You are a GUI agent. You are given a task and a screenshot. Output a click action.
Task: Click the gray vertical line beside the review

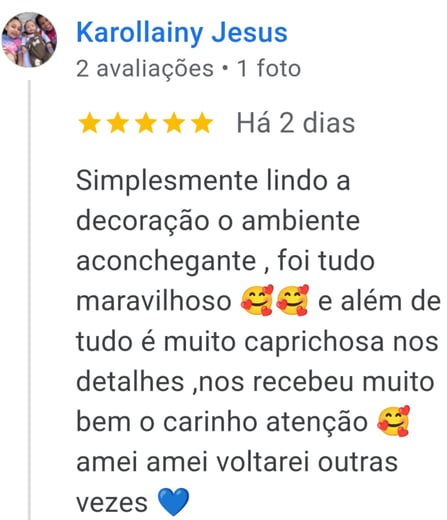tap(29, 300)
